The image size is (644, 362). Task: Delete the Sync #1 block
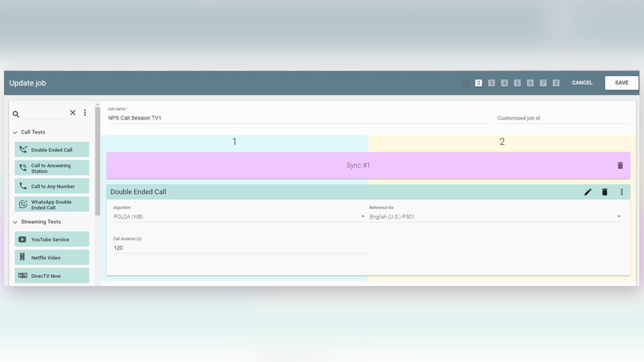[620, 165]
